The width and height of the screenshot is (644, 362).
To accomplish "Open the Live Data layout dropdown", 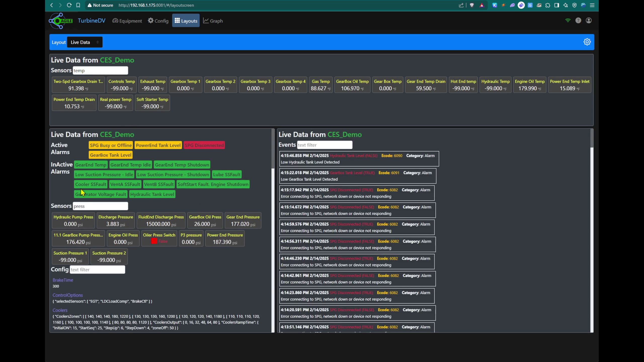I will coord(85,42).
